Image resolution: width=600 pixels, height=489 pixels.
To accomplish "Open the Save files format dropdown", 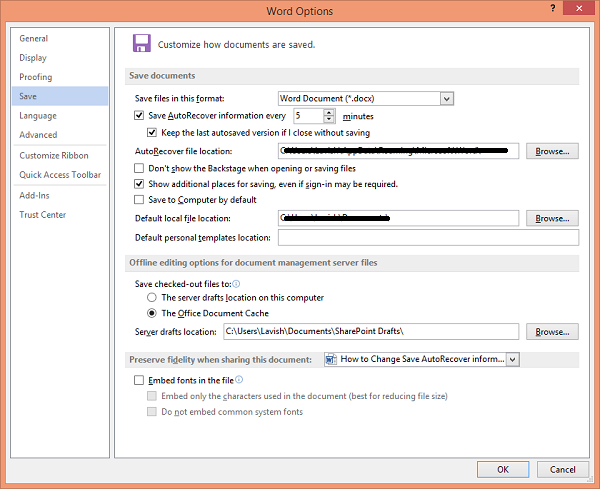I will click(x=447, y=99).
